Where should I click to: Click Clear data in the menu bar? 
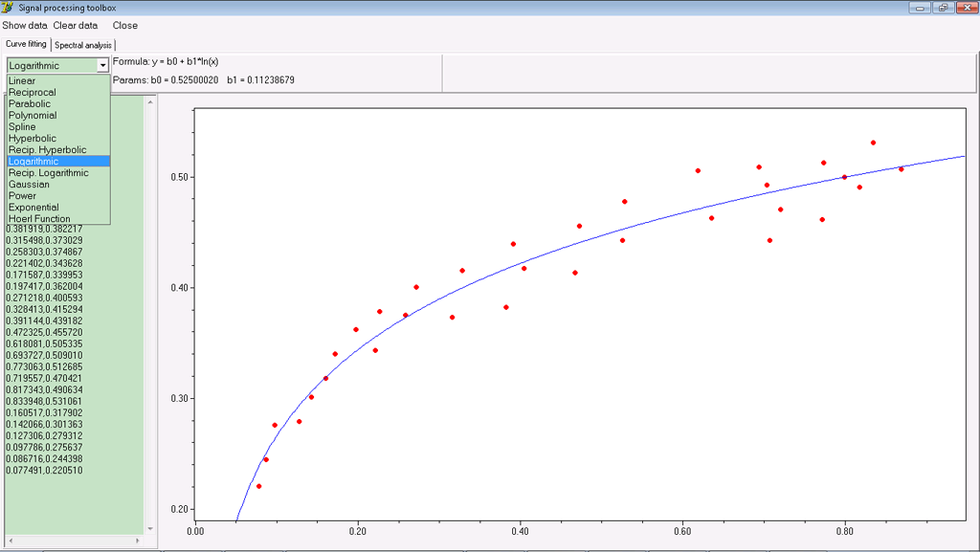click(76, 26)
